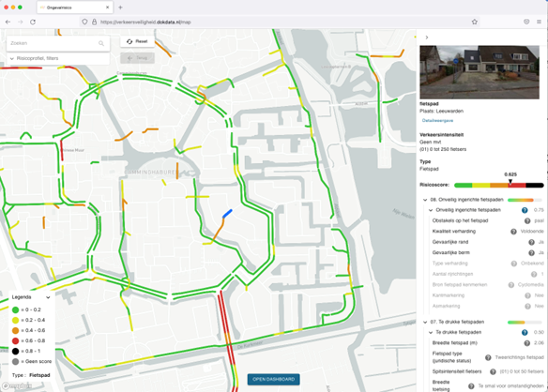Select the Ongevalrisico browser tab

click(x=74, y=8)
